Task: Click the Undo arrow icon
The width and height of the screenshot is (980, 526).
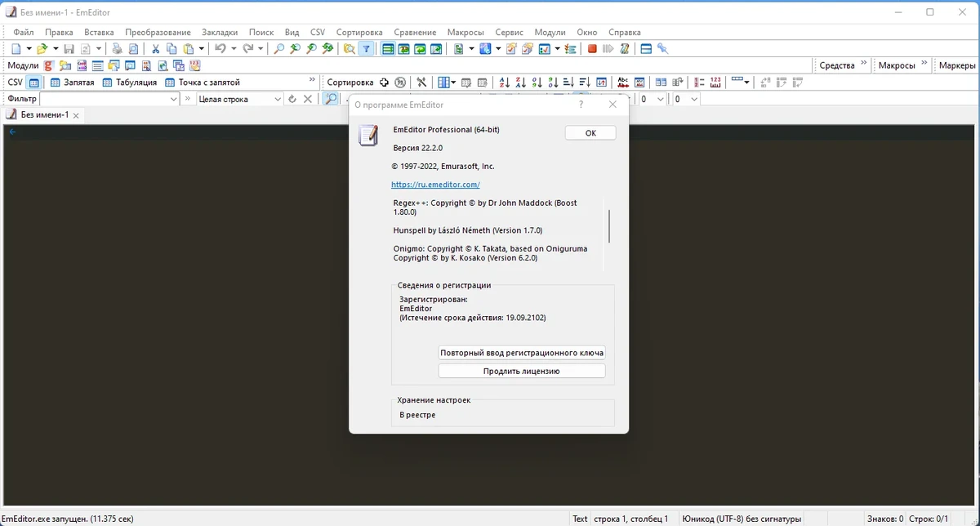Action: pos(220,49)
